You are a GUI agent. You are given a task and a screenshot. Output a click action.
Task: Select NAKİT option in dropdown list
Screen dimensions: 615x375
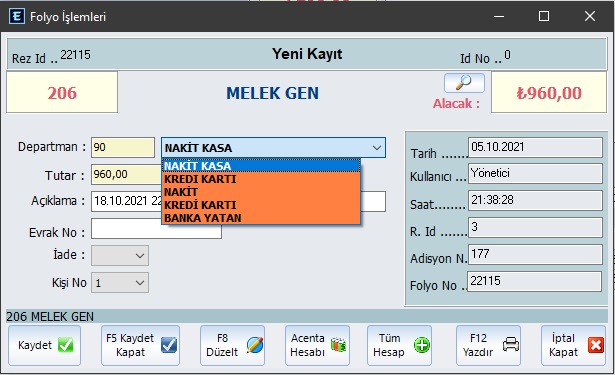pos(261,192)
